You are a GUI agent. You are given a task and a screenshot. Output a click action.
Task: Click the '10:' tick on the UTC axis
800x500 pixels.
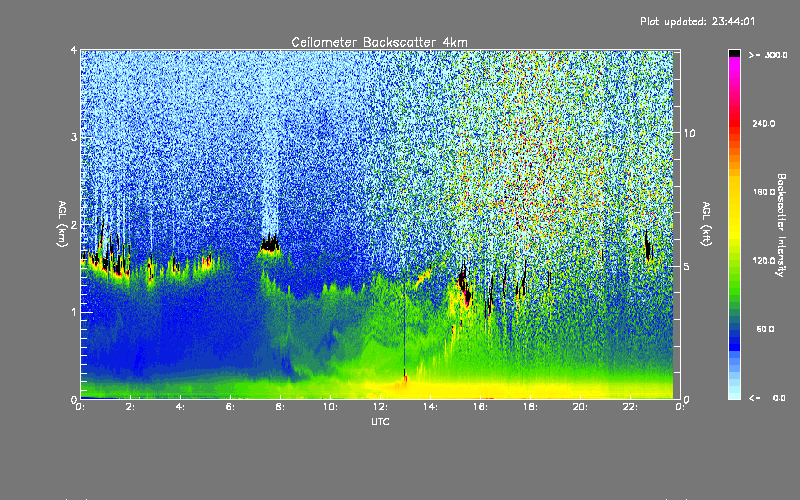point(330,407)
